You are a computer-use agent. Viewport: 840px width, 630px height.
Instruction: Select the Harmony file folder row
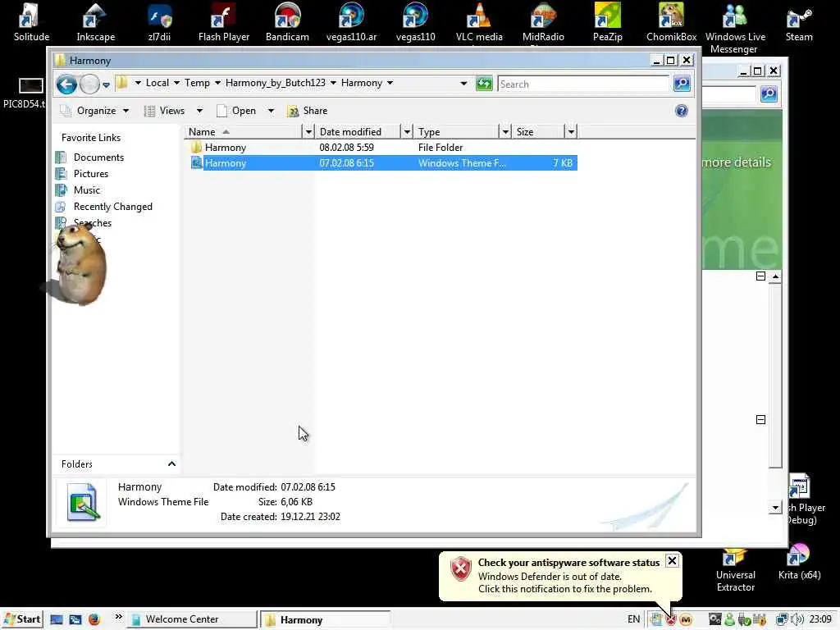(x=383, y=148)
